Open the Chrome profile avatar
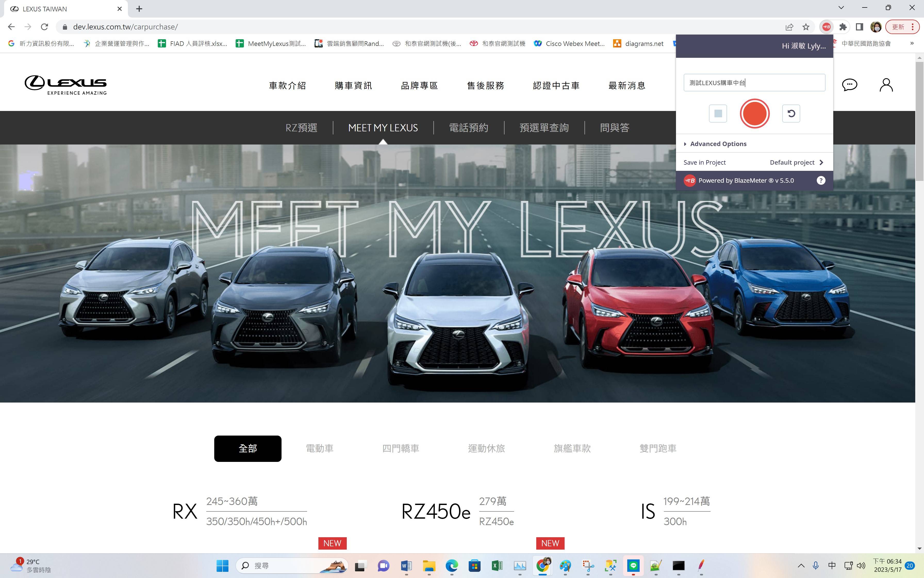Screen dimensions: 924x578 (876, 27)
